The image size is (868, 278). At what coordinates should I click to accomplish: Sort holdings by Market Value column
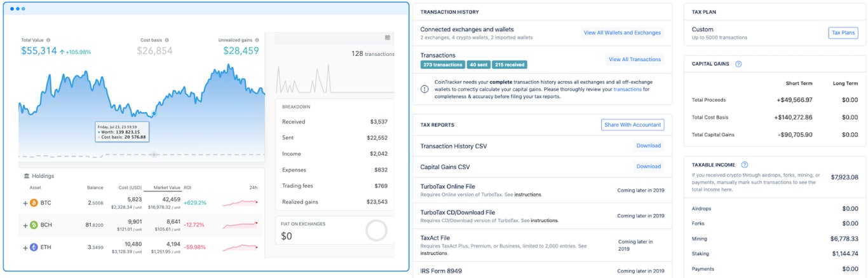(x=162, y=188)
